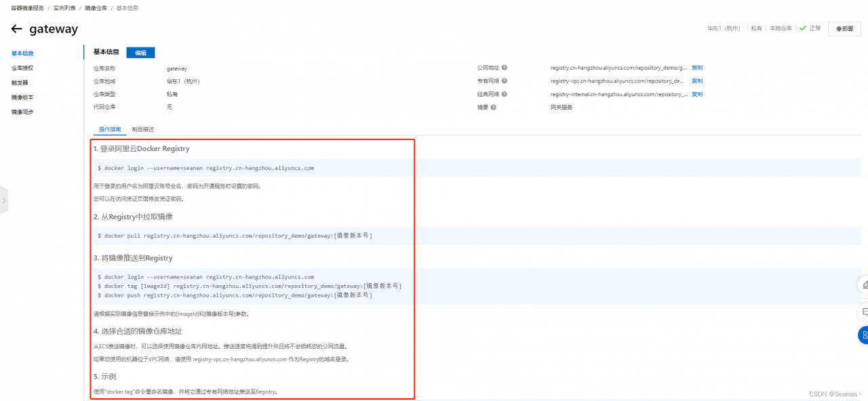This screenshot has height=401, width=868.
Task: Open 触发器 in the sidebar
Action: click(20, 83)
